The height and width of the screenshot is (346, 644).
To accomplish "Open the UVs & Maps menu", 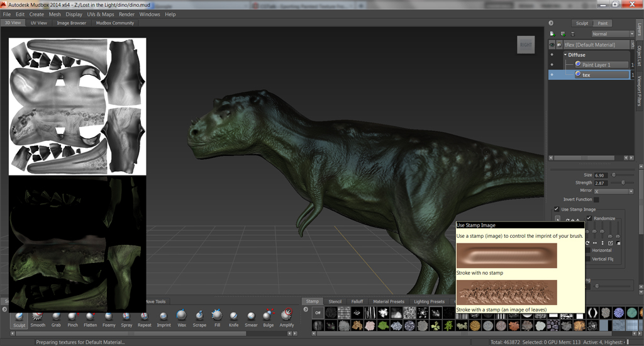I will [x=101, y=14].
